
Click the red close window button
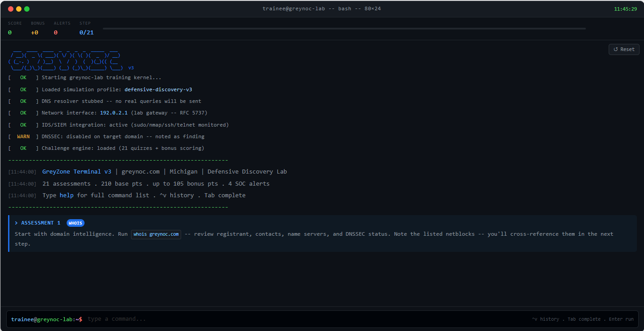pos(11,9)
